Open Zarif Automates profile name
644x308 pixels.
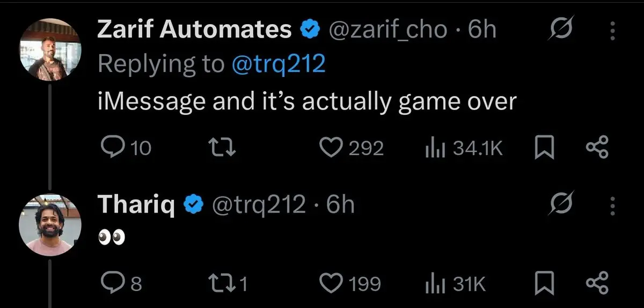point(194,30)
